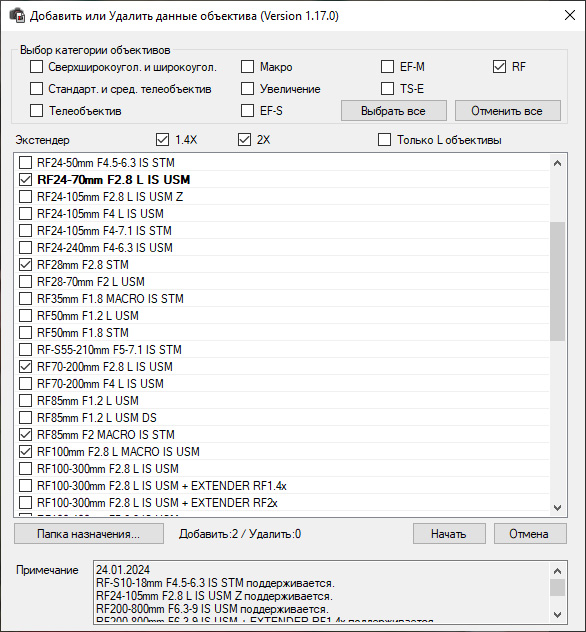Image resolution: width=586 pixels, height=632 pixels.
Task: Click the 24.01.2024 date in notes
Action: [123, 570]
